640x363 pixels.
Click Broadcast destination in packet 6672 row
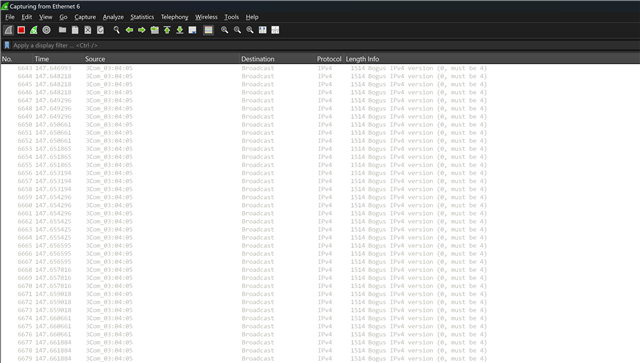(258, 302)
